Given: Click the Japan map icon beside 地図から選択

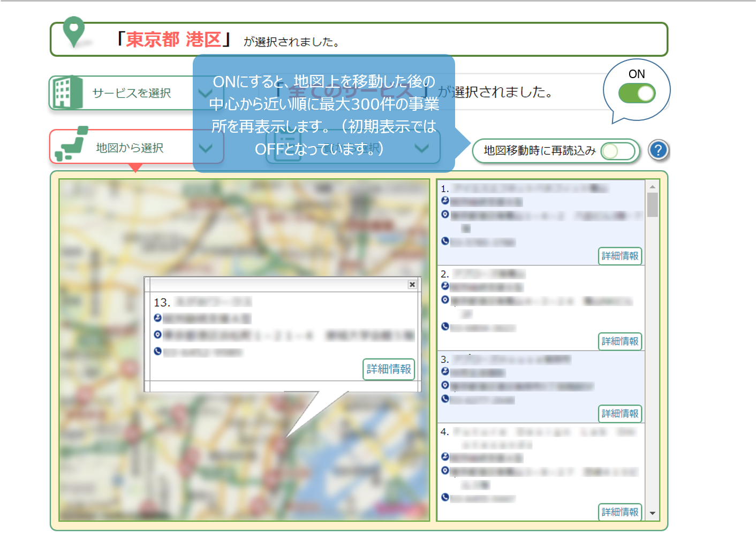Looking at the screenshot, I should point(71,143).
